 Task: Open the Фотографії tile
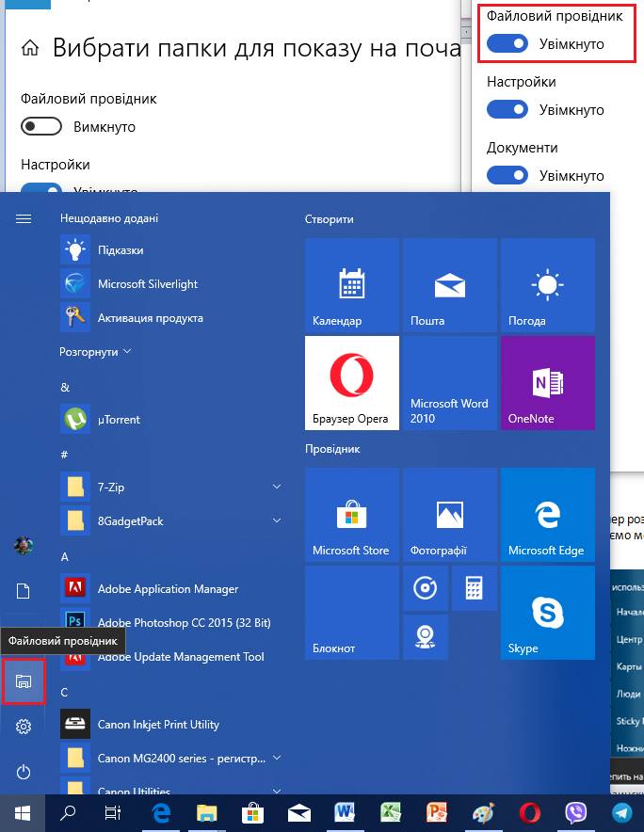point(450,515)
